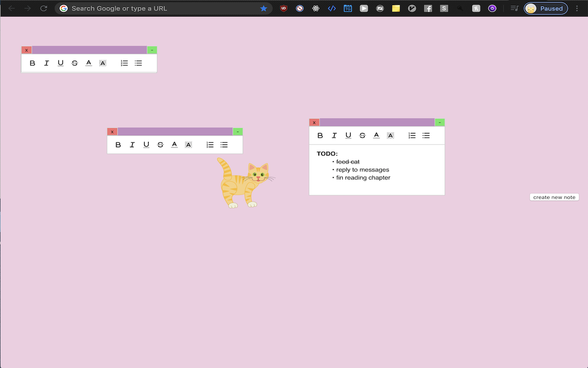Toggle bold in the note beside the cat
The height and width of the screenshot is (368, 588).
pos(118,144)
